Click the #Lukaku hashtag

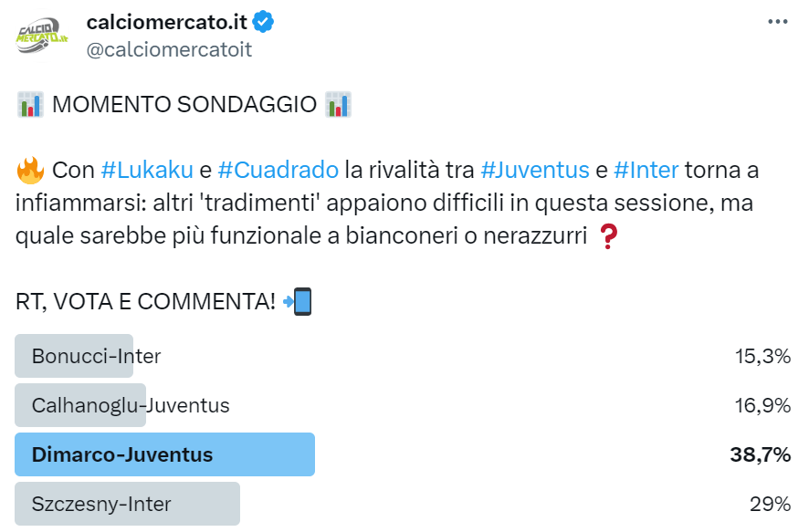coord(146,170)
